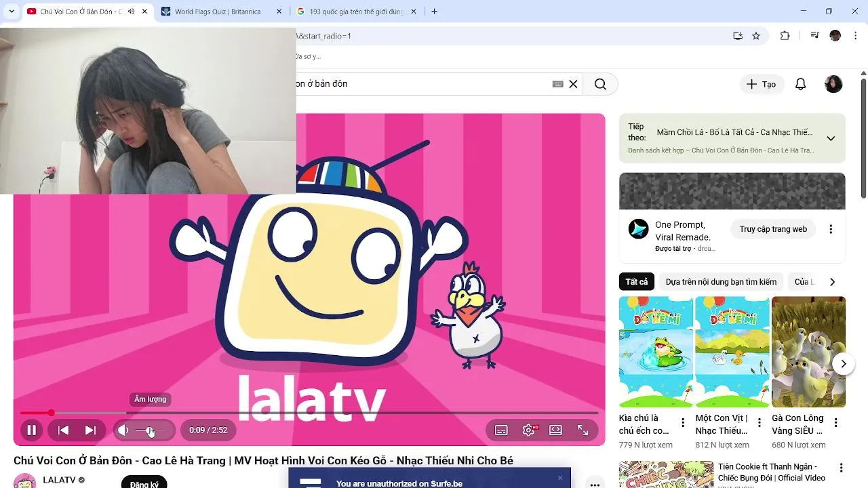This screenshot has width=868, height=488.
Task: Close the Surfe.be unauthorized popup
Action: click(560, 478)
